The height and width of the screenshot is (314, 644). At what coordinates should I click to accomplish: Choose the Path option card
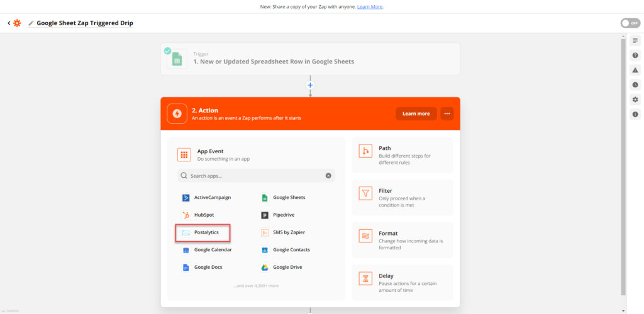click(x=402, y=155)
